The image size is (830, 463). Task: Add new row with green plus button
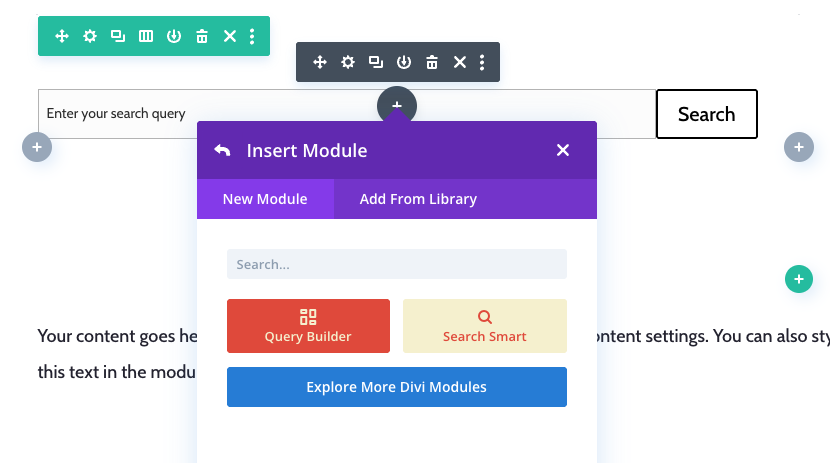(799, 279)
